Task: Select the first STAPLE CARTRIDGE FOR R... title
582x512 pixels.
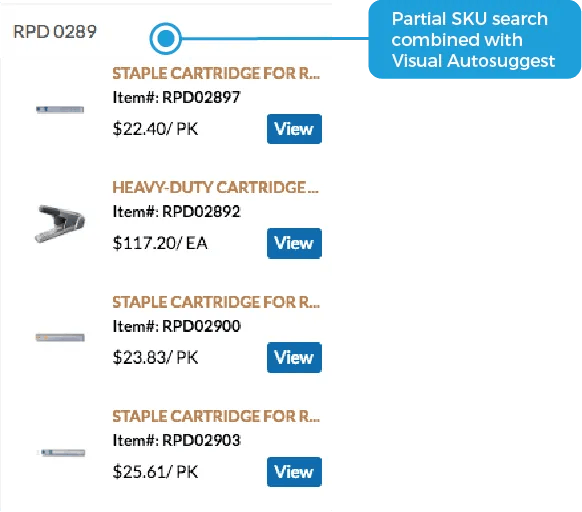Action: (216, 74)
